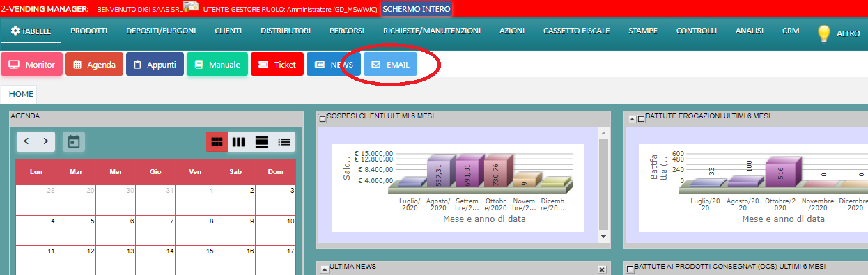868x275 pixels.
Task: Click the light bulb icon
Action: pyautogui.click(x=824, y=33)
